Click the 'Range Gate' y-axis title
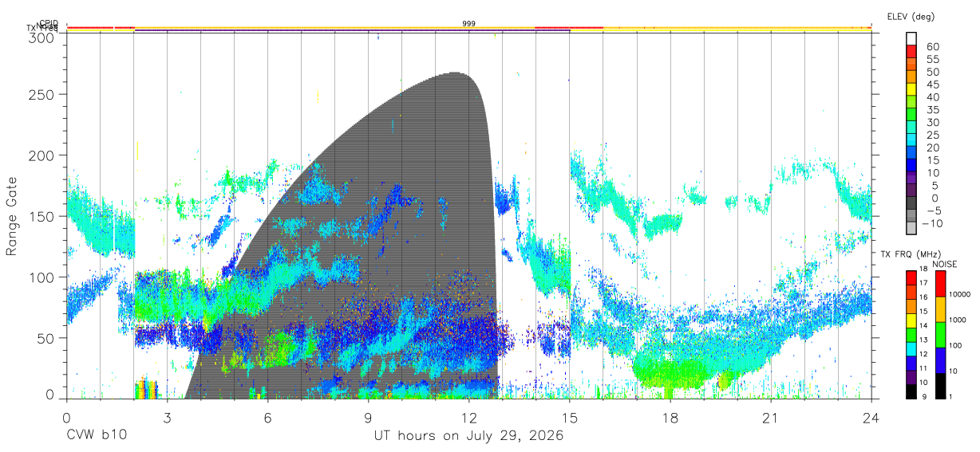Viewport: 980px width, 452px height. click(12, 216)
